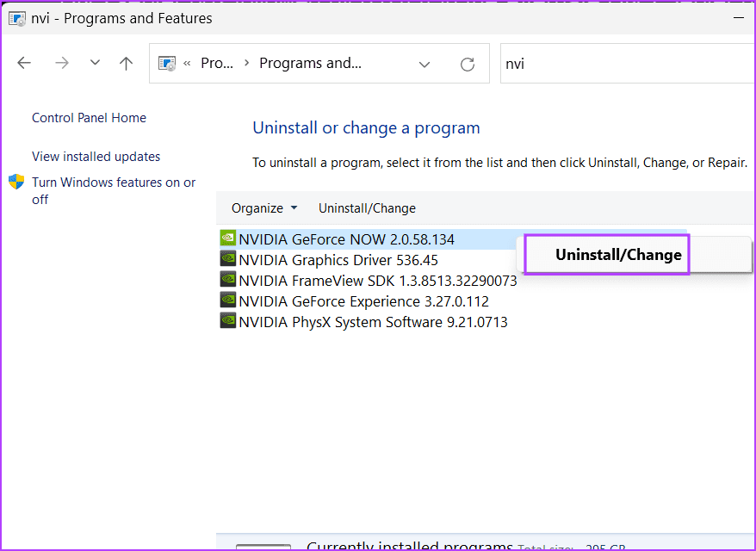Select NVIDIA GeForce NOW 2.0.58.134

point(347,239)
